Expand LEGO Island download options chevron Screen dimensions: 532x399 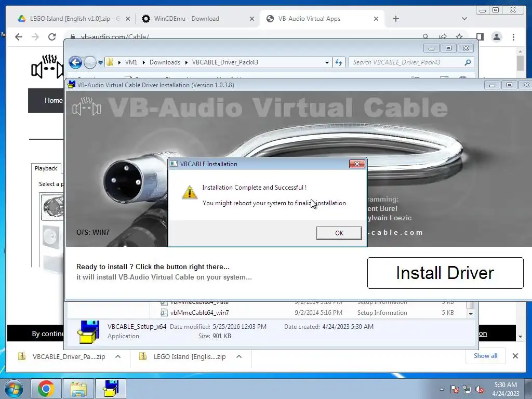(x=239, y=356)
